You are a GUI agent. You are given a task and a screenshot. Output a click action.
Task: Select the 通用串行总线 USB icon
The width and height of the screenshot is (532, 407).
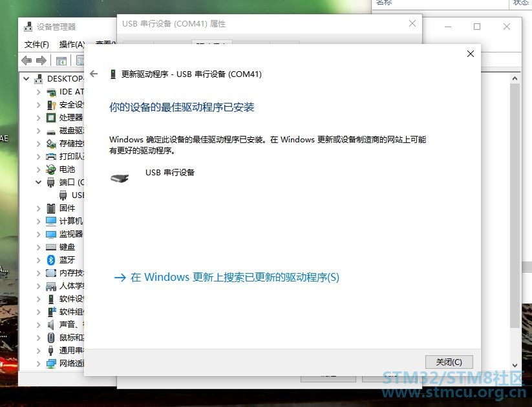pyautogui.click(x=51, y=351)
